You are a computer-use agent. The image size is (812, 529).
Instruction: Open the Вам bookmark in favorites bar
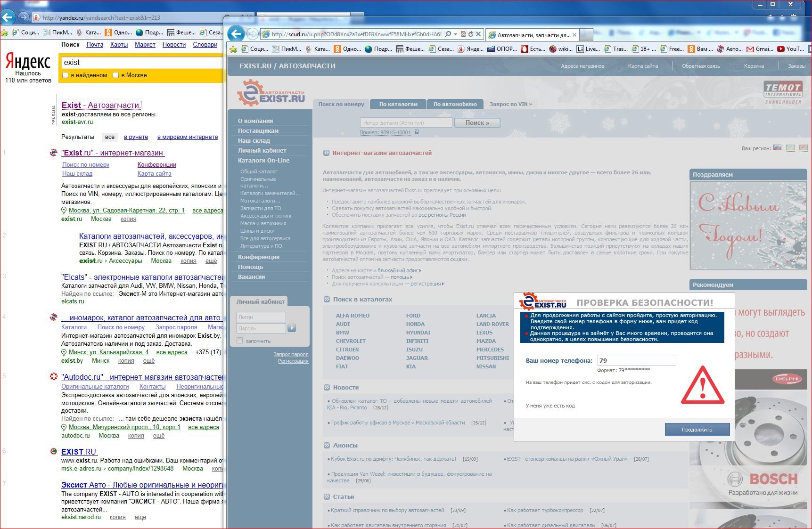[x=700, y=49]
